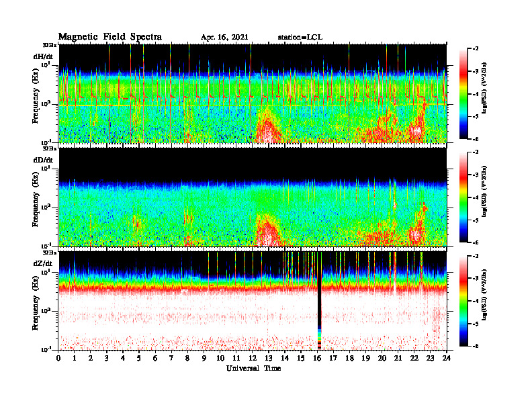The height and width of the screenshot is (411, 532).
Task: Select the dD/dt panel label
Action: tap(43, 160)
